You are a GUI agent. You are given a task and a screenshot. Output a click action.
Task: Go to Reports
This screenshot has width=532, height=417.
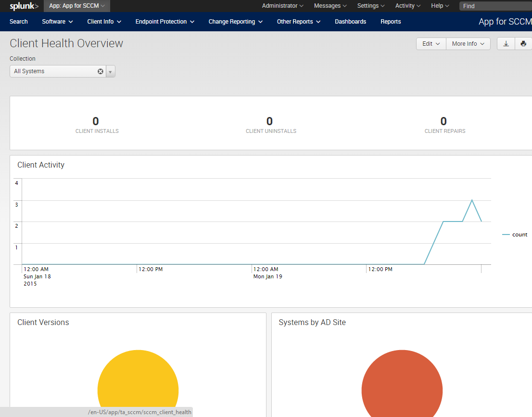(x=391, y=22)
